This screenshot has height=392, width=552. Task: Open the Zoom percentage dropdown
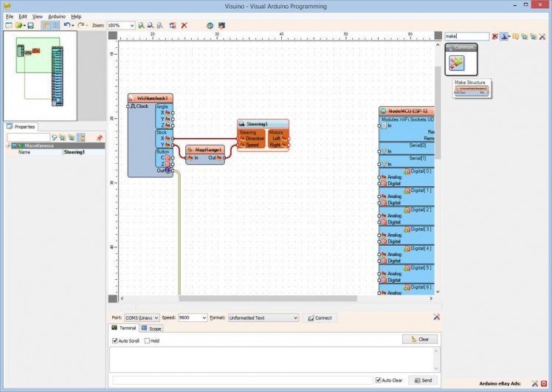click(131, 25)
